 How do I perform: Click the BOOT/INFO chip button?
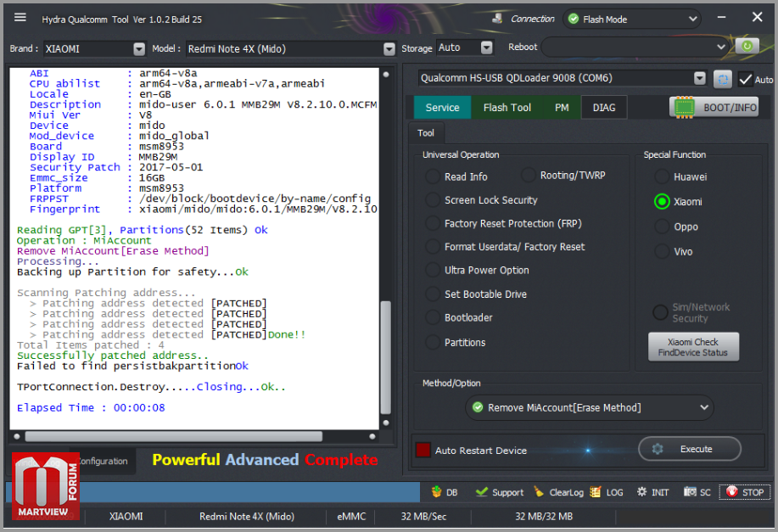pos(714,107)
